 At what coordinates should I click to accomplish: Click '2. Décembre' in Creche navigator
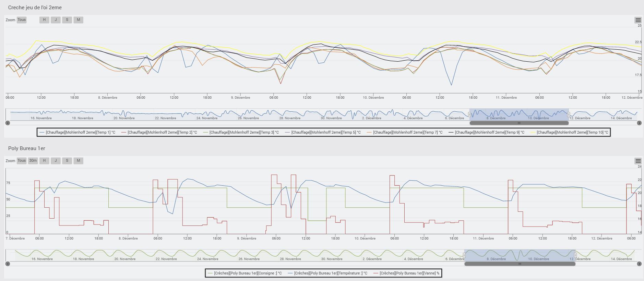point(372,118)
